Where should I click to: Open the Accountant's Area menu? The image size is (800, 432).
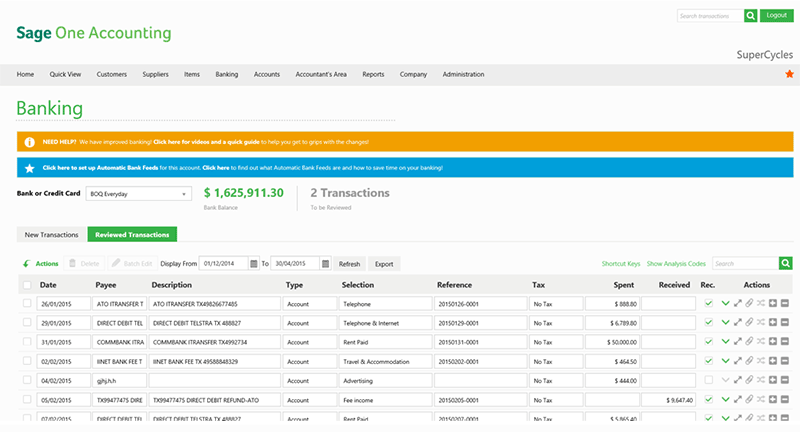[321, 74]
